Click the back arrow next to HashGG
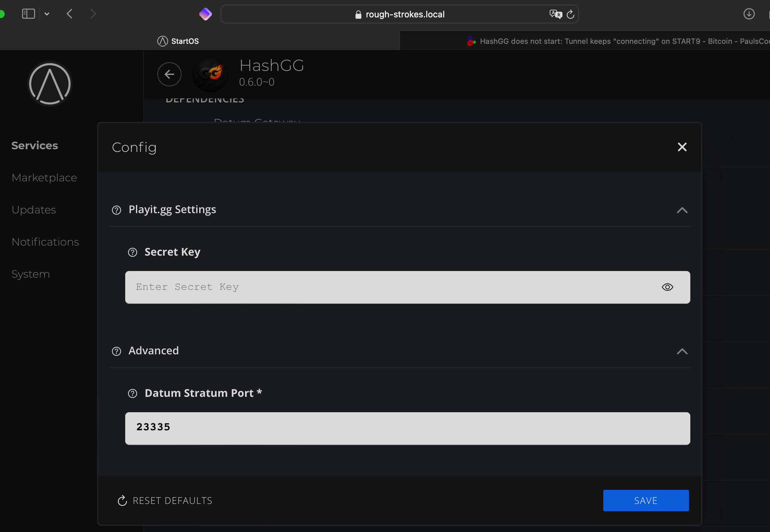 click(169, 74)
